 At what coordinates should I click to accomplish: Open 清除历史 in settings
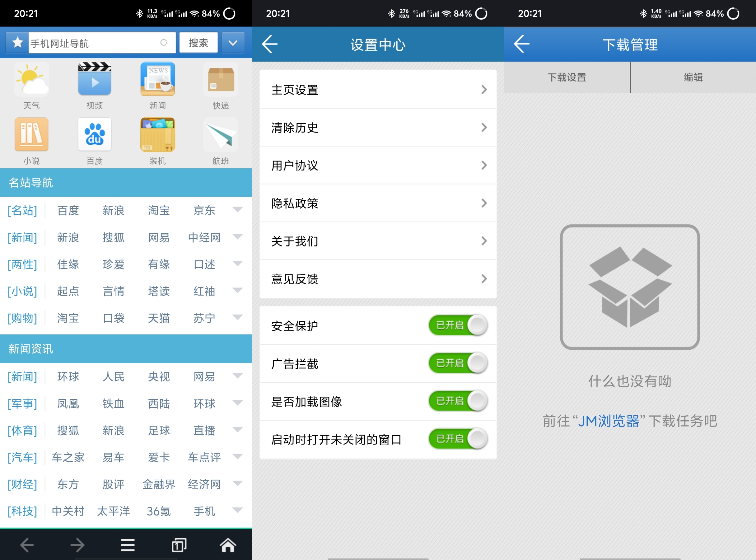pyautogui.click(x=378, y=128)
